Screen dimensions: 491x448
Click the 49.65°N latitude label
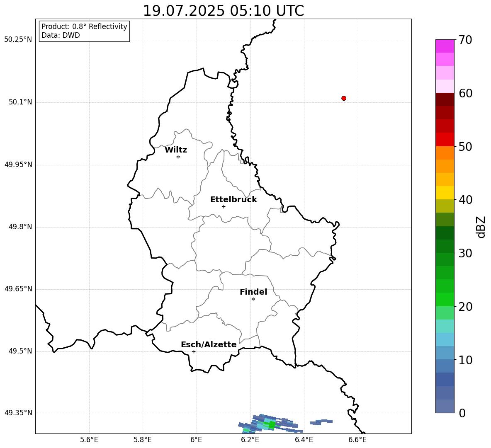[18, 288]
